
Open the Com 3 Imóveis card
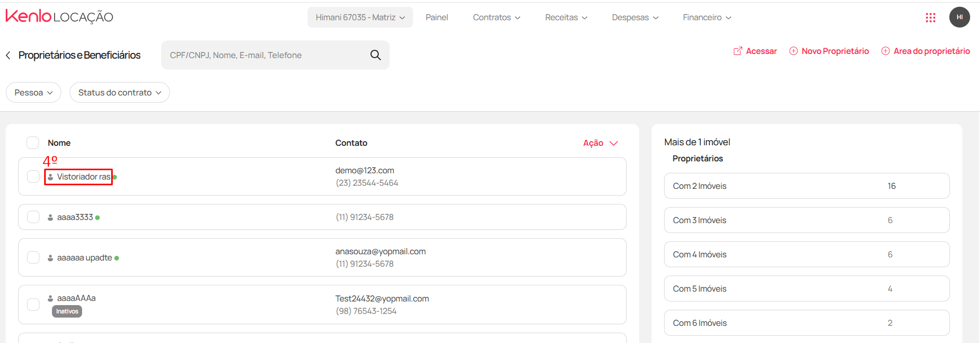pos(806,220)
